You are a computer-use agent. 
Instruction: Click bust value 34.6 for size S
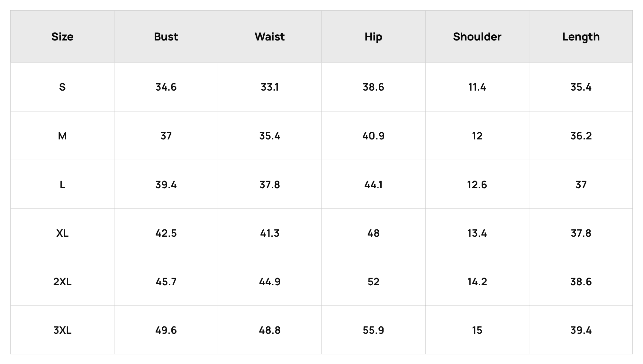166,87
